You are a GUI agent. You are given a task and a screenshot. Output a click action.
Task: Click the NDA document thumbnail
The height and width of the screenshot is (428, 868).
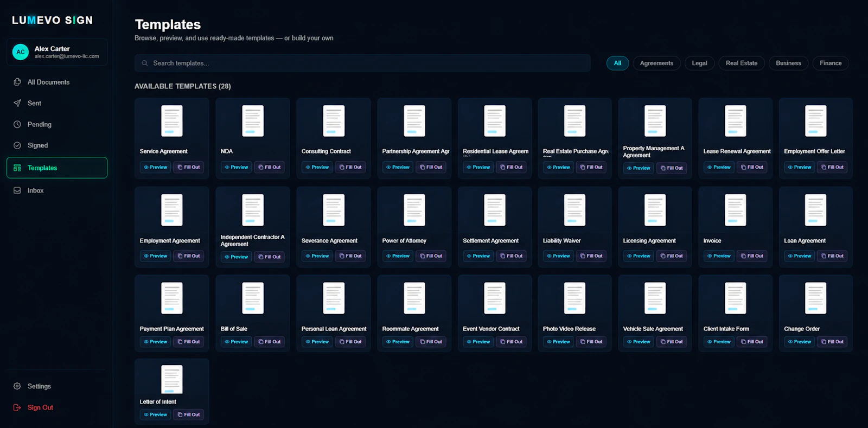click(x=253, y=121)
